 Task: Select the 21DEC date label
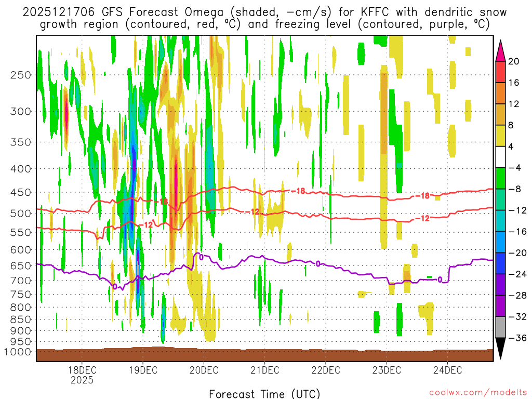click(264, 370)
